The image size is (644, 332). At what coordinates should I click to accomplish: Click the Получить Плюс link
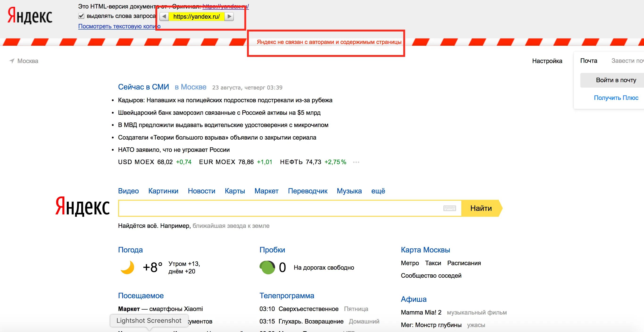[616, 98]
